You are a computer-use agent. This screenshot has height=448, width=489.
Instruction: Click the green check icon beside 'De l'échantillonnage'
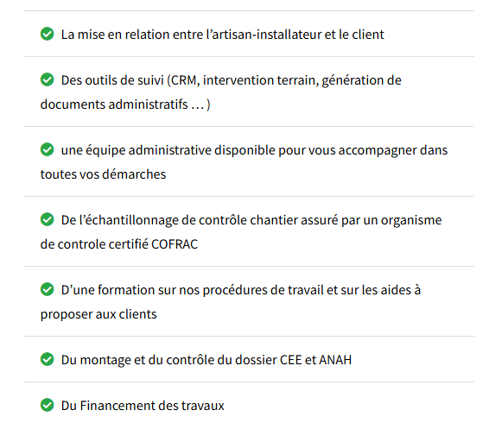click(48, 219)
